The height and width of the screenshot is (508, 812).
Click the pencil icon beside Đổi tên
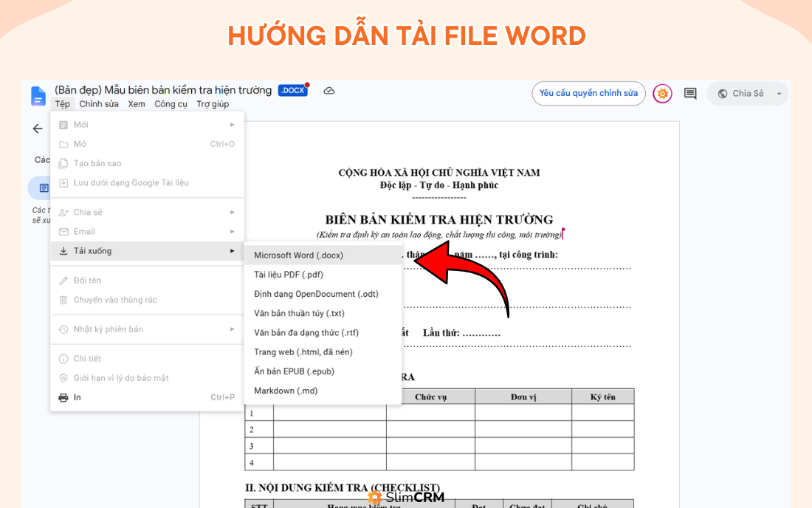(x=63, y=281)
